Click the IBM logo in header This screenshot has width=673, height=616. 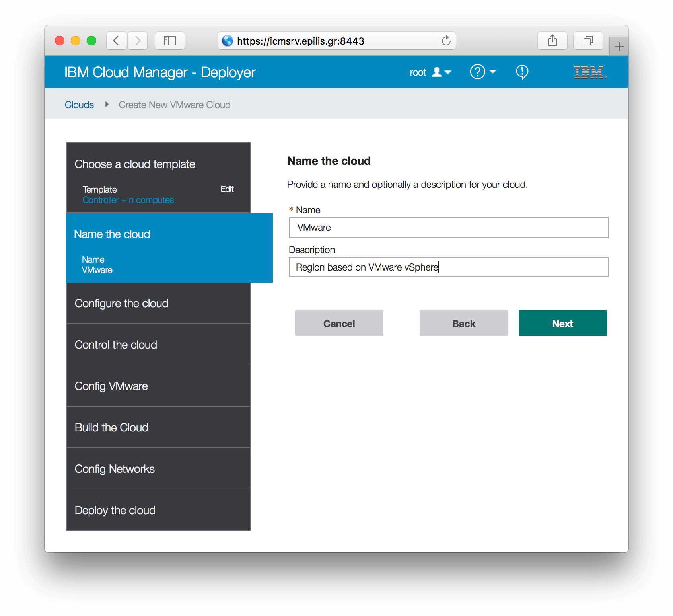(590, 72)
